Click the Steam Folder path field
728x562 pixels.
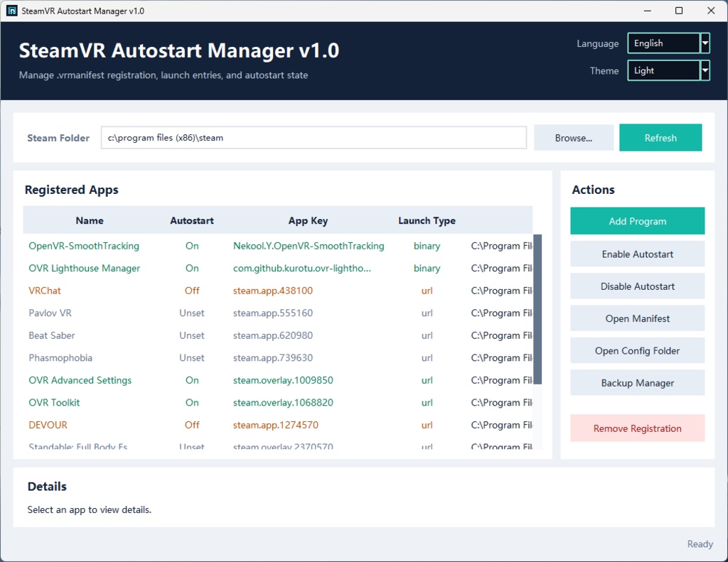pyautogui.click(x=314, y=138)
